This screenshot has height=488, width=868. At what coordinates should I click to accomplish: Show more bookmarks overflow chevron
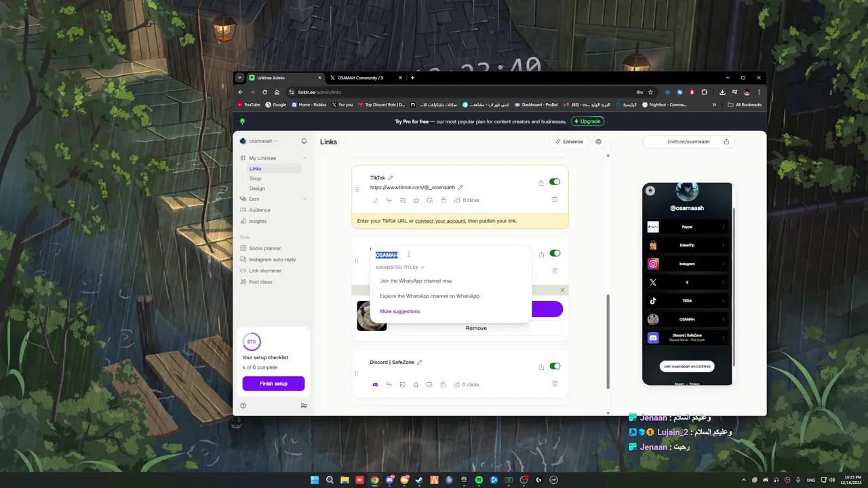(714, 104)
